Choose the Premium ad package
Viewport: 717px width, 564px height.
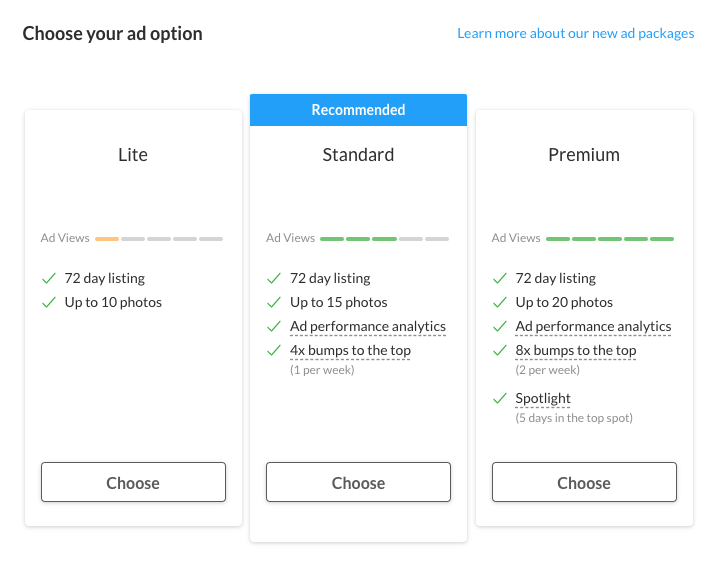pos(584,482)
